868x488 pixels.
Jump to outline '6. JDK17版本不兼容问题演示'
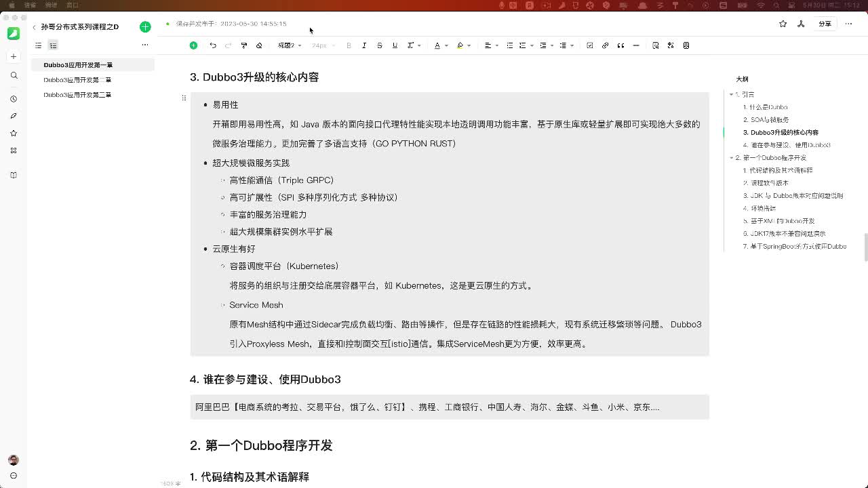pyautogui.click(x=784, y=234)
